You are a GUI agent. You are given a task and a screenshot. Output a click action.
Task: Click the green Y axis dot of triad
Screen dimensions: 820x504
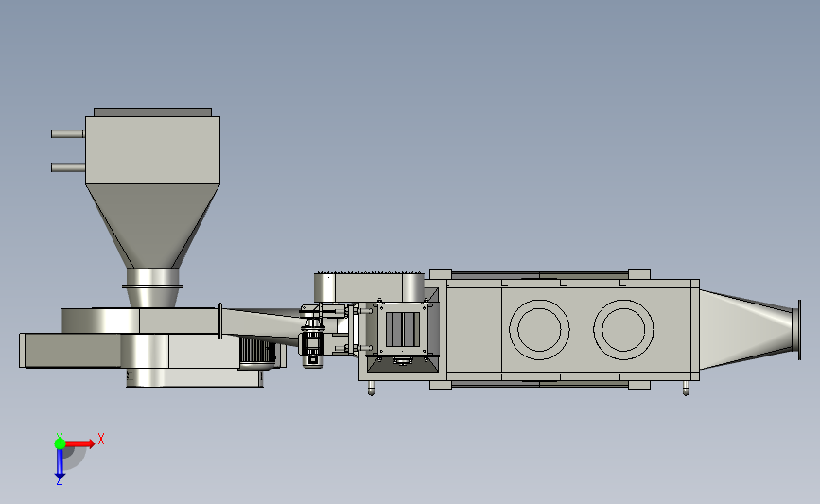(x=60, y=443)
